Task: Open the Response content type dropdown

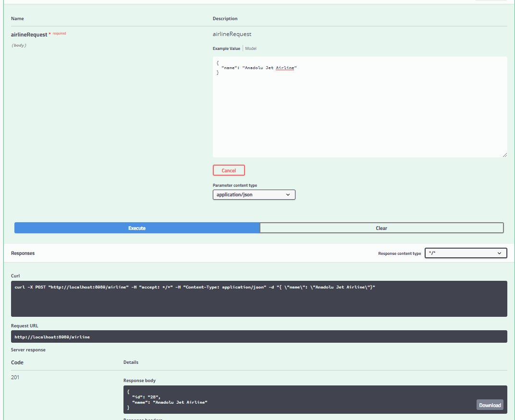Action: coord(465,253)
